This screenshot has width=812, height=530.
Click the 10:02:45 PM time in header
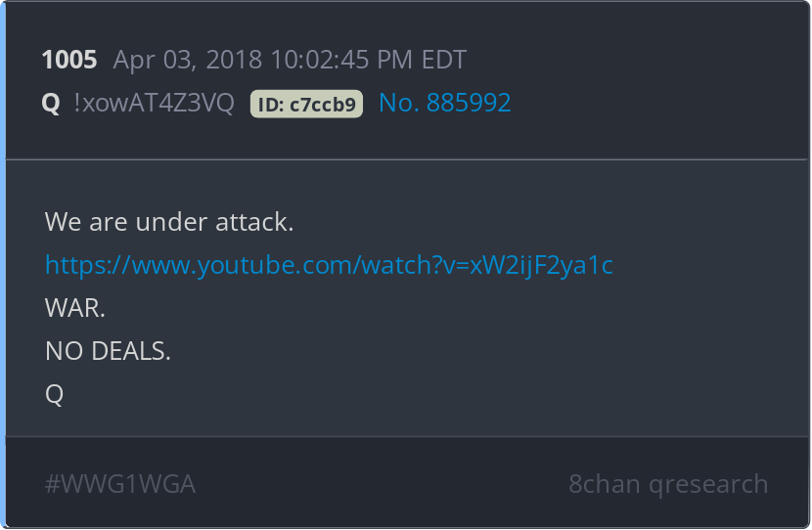(341, 60)
